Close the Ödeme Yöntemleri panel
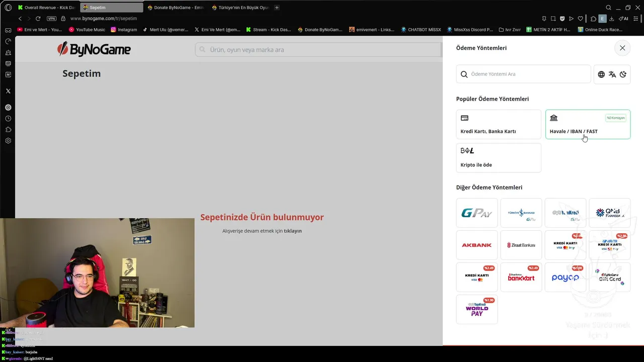Screen dimensions: 644x362 click(622, 48)
